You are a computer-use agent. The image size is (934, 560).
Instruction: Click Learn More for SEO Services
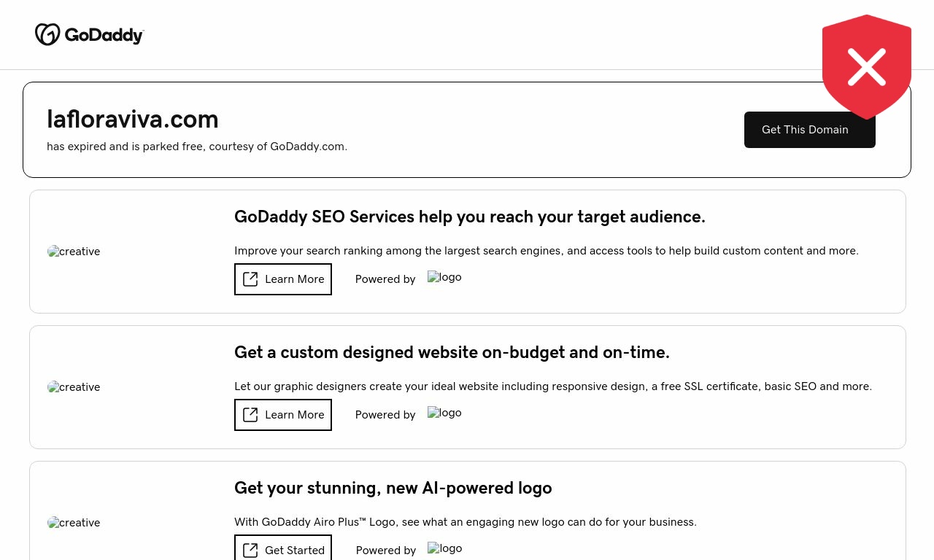tap(283, 279)
